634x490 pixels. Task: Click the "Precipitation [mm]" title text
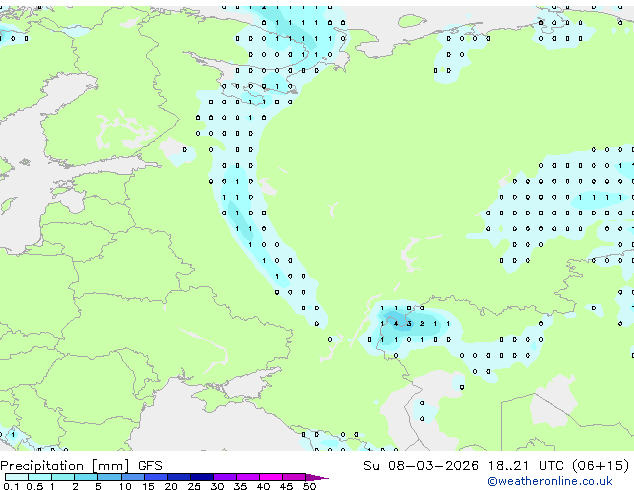[x=65, y=466]
